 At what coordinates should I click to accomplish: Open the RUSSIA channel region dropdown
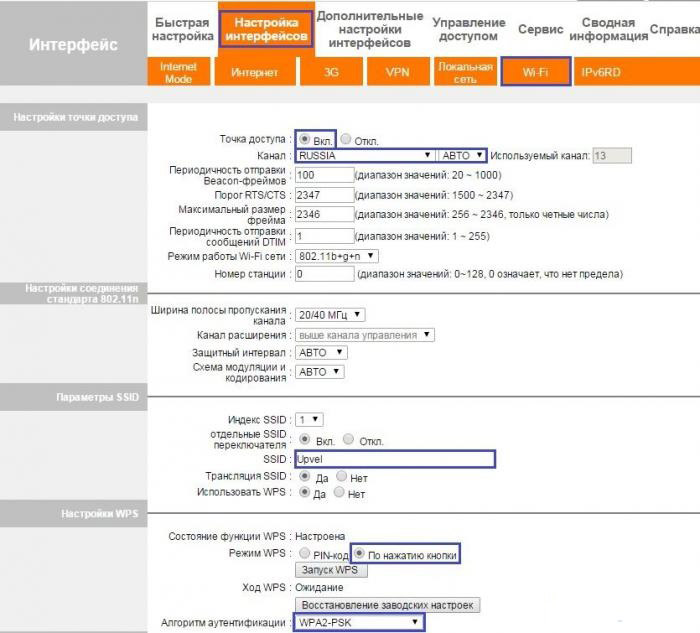click(x=365, y=155)
